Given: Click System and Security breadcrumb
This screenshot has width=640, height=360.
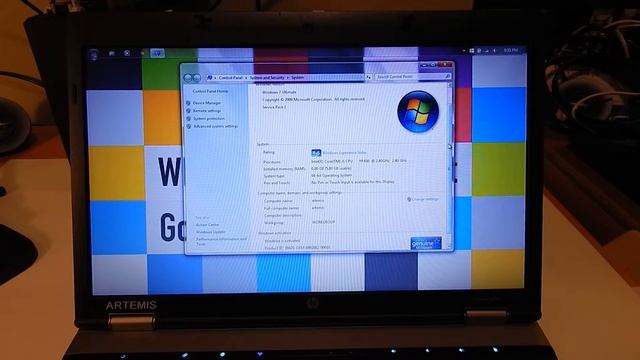Looking at the screenshot, I should [x=267, y=78].
